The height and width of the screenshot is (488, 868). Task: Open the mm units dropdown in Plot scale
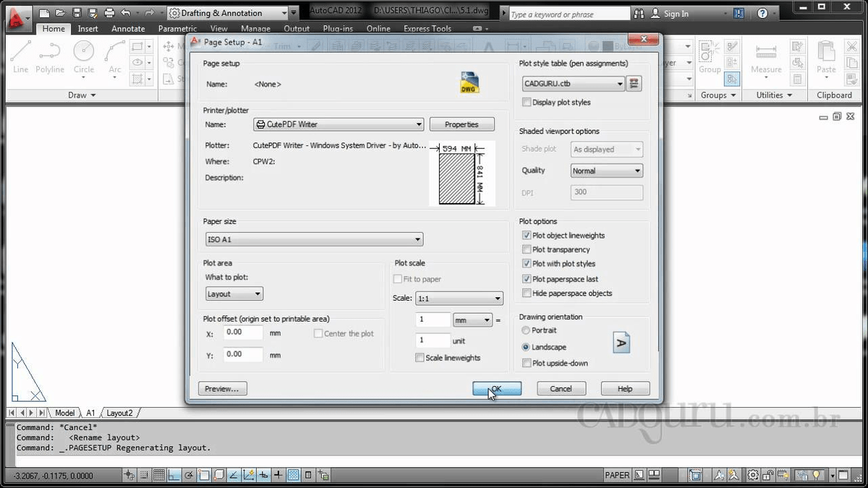(472, 320)
